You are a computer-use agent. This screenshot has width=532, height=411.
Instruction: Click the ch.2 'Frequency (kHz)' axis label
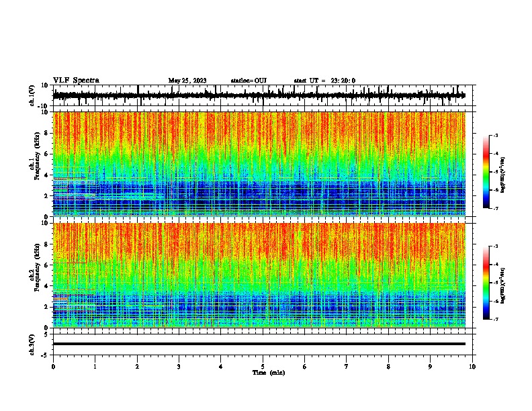click(37, 267)
